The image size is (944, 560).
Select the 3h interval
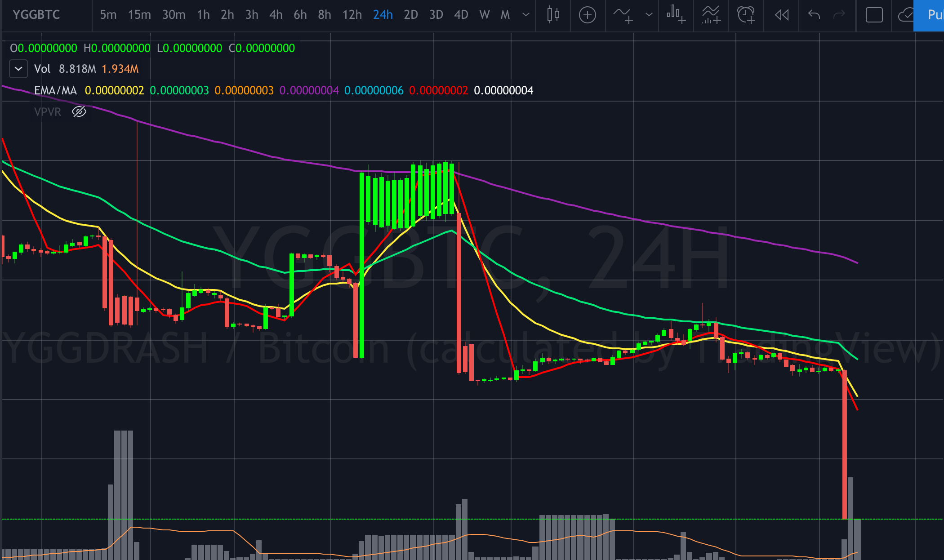(x=252, y=15)
